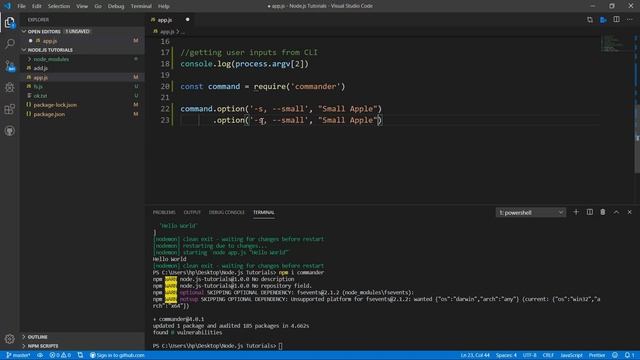Image resolution: width=640 pixels, height=360 pixels.
Task: Open the View menu
Action: coord(82,6)
